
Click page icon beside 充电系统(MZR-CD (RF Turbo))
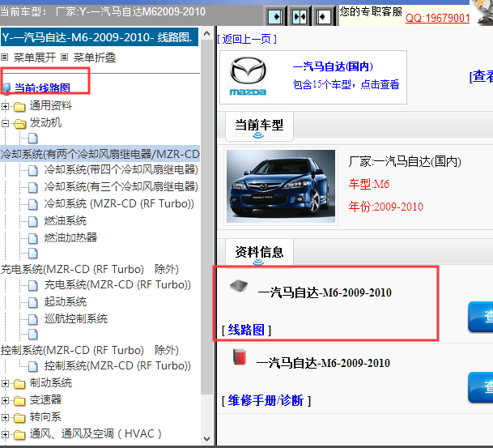point(33,285)
